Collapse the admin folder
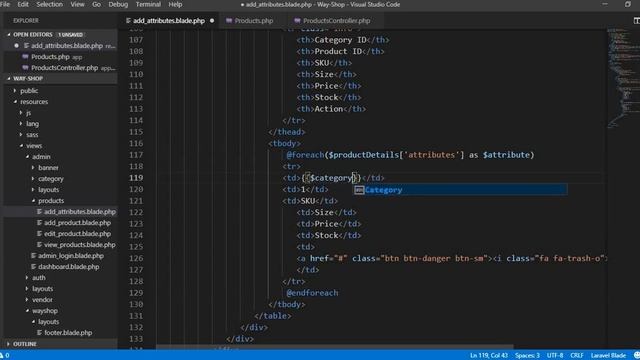Viewport: 640px width, 360px height. (x=41, y=157)
